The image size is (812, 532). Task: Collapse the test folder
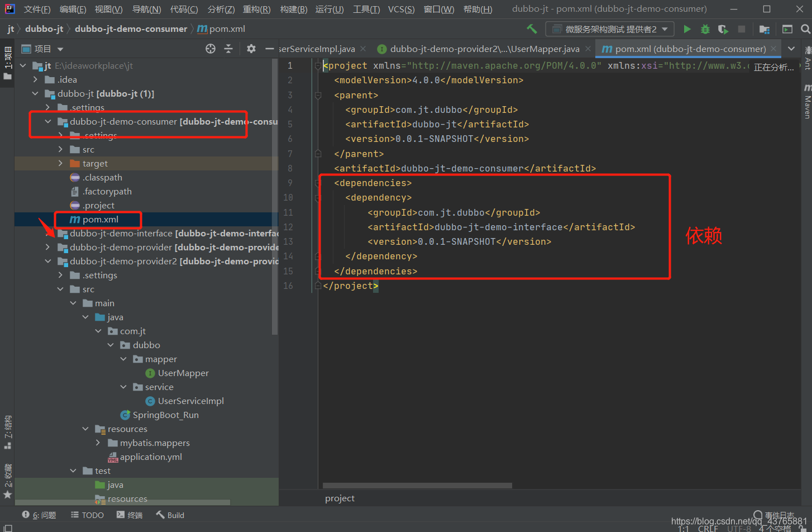73,471
